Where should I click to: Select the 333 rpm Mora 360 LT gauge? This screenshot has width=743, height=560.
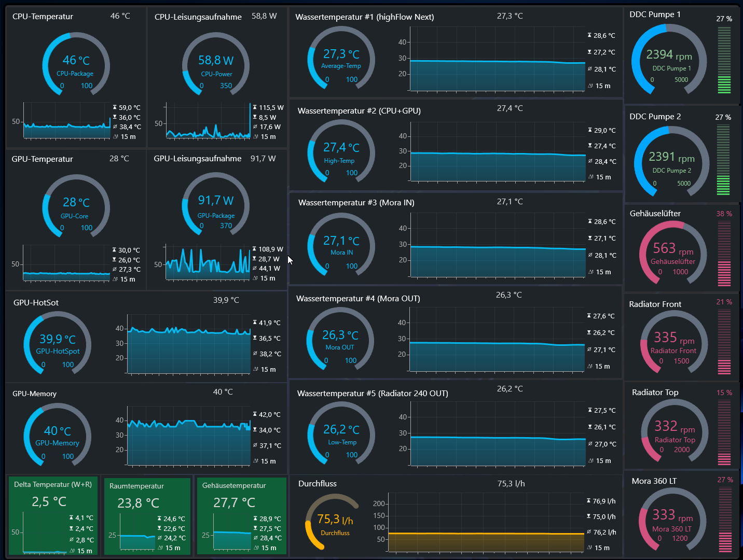(672, 520)
